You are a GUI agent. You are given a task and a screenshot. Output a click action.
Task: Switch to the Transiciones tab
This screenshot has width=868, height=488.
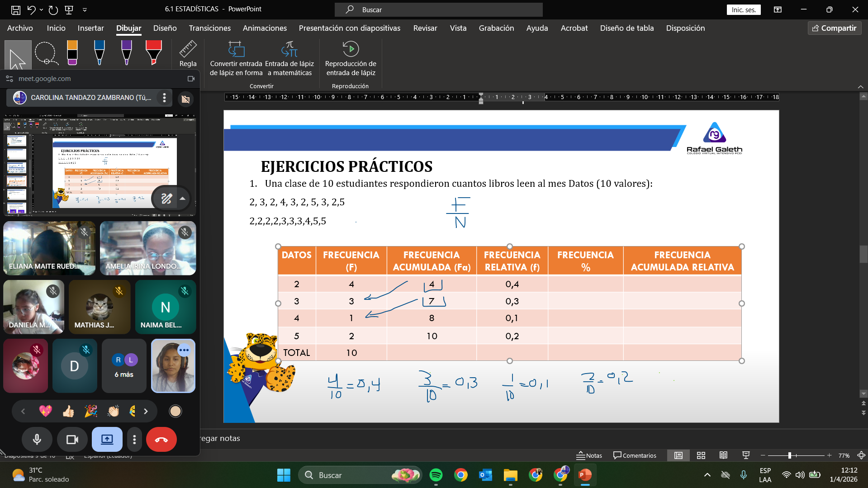[209, 28]
